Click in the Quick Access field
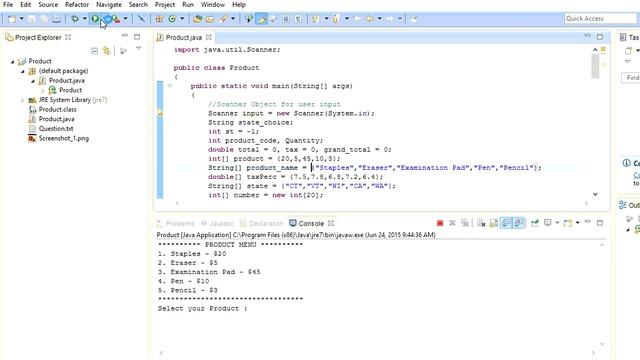 600,18
